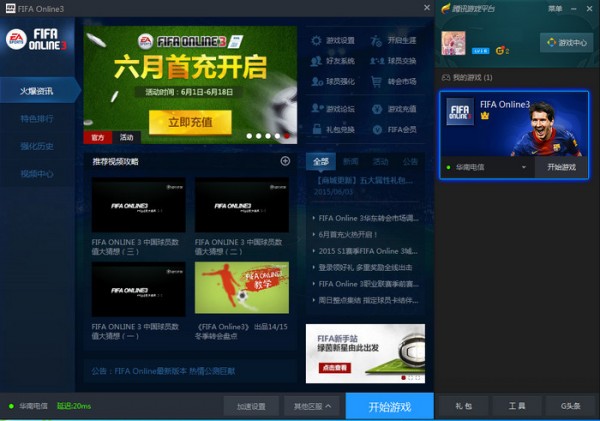The image size is (600, 421).
Task: Open 球员强化 player upgrade icon
Action: (x=317, y=82)
